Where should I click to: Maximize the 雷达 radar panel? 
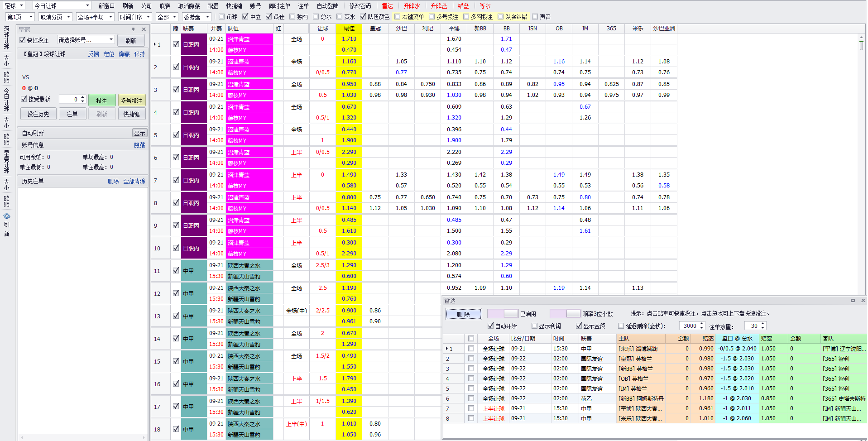(x=853, y=300)
